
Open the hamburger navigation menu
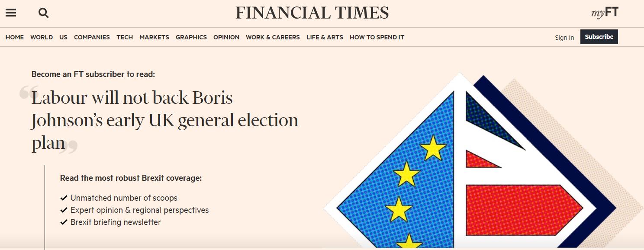(11, 13)
